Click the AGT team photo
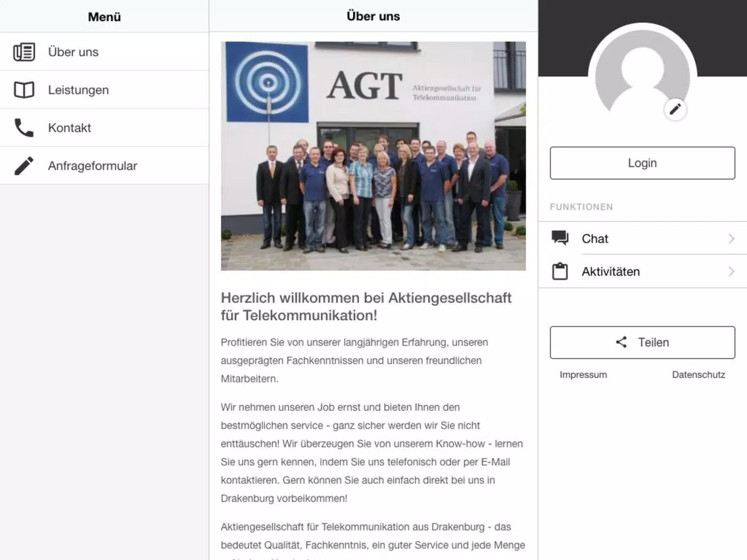 tap(373, 156)
